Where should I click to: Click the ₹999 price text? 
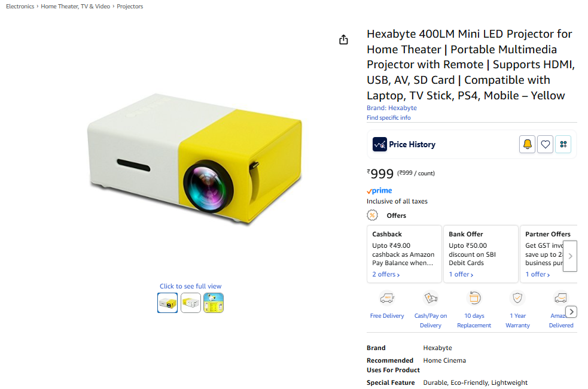point(380,174)
